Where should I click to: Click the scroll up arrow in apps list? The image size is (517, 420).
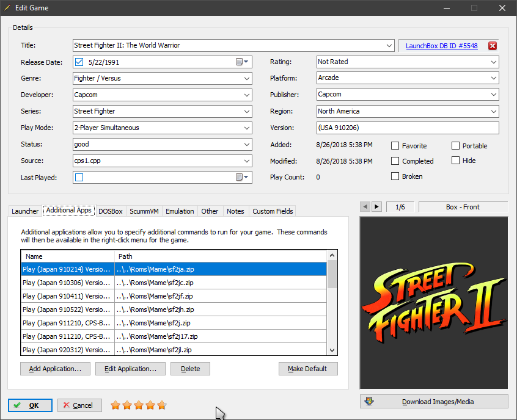click(332, 255)
